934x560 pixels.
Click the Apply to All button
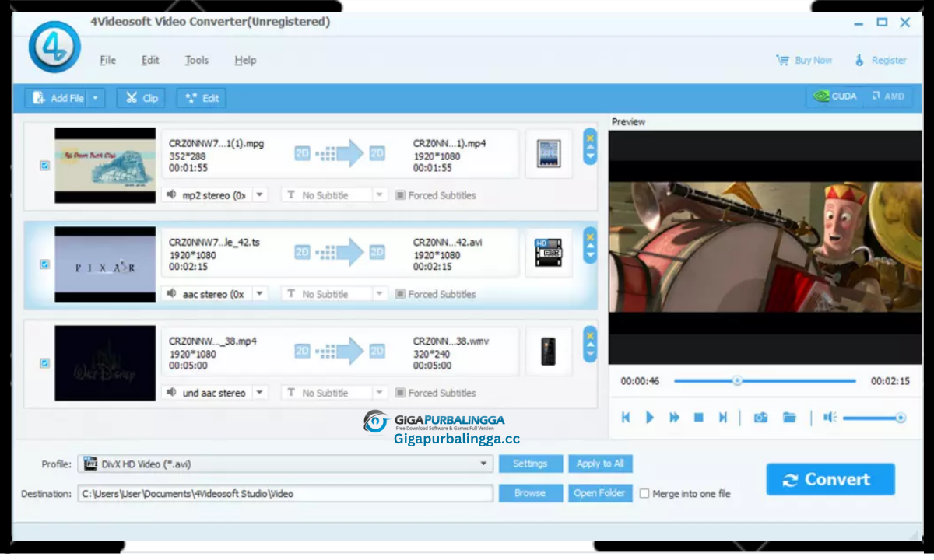[x=600, y=464]
